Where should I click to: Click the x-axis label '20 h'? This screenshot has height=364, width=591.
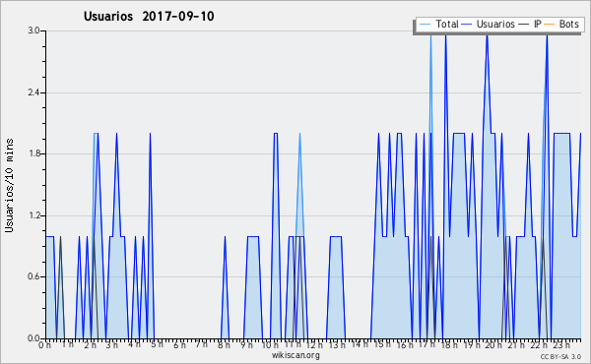pos(493,344)
